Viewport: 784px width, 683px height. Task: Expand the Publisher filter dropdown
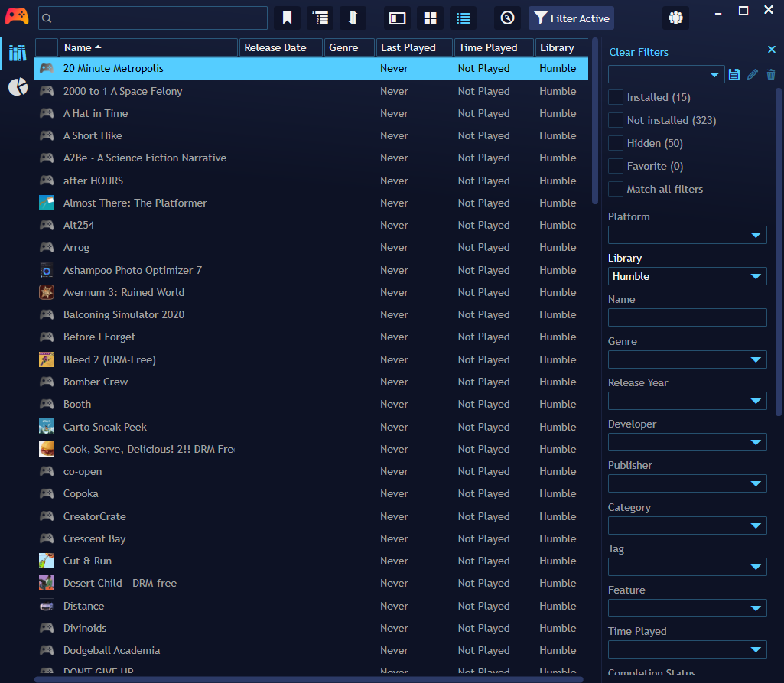tap(687, 483)
